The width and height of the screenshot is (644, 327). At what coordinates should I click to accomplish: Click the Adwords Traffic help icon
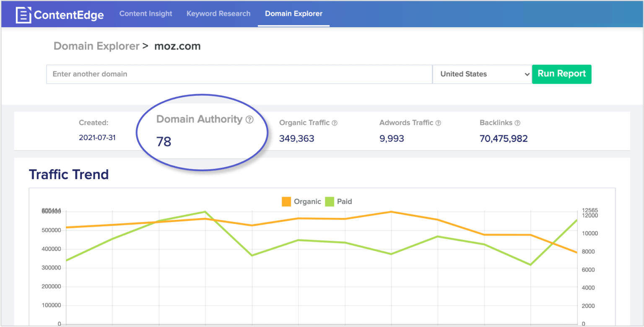click(x=438, y=123)
